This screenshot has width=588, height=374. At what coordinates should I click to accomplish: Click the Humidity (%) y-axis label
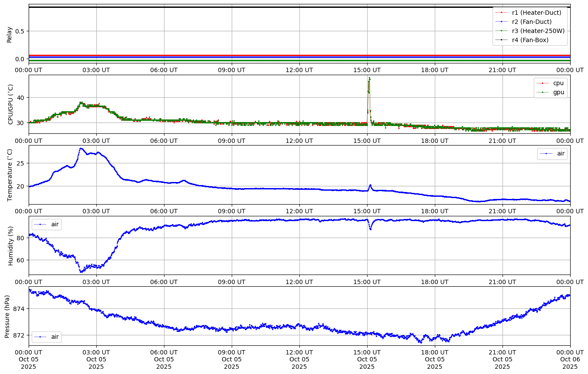tap(11, 245)
